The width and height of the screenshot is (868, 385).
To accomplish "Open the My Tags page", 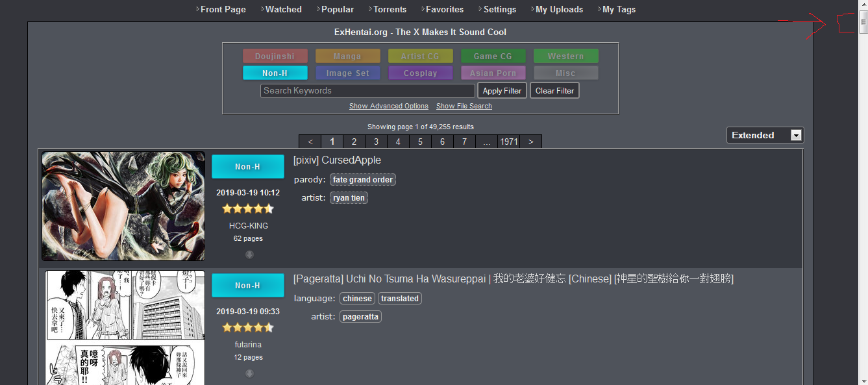I will coord(619,10).
